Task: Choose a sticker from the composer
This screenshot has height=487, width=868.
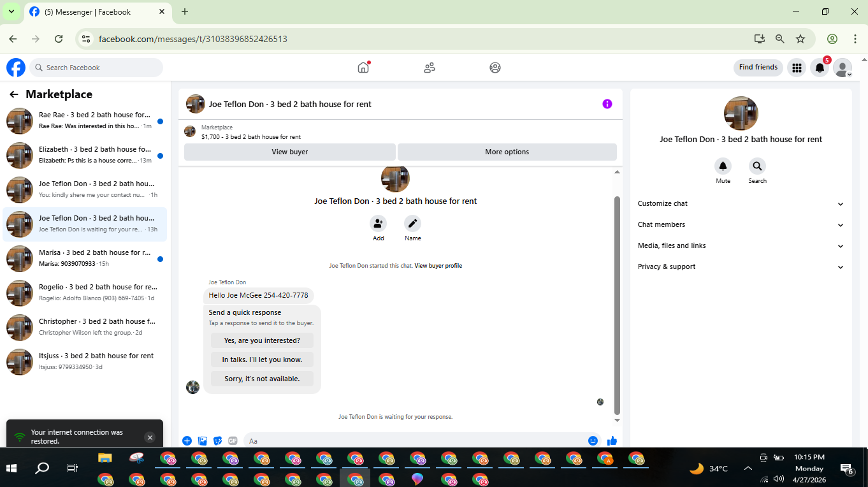Action: click(x=218, y=440)
